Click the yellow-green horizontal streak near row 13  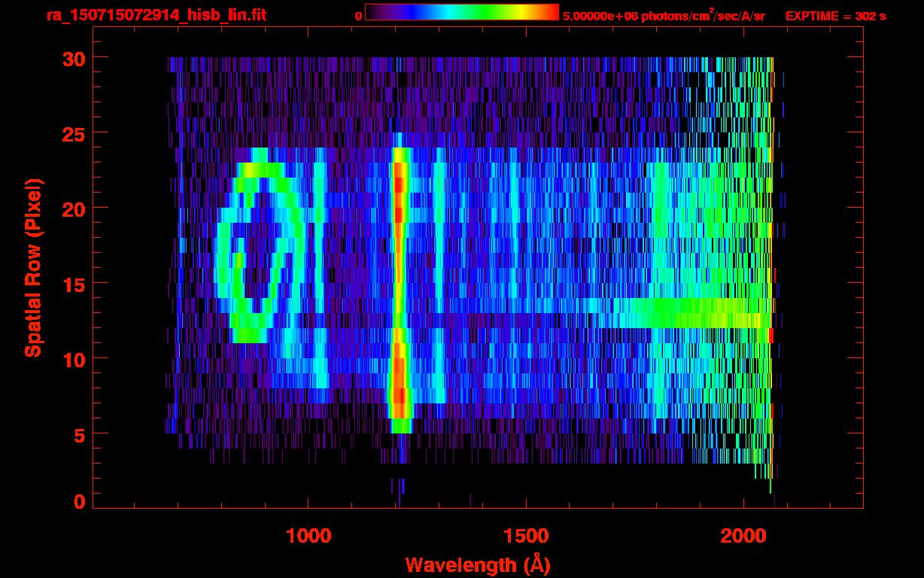point(688,313)
